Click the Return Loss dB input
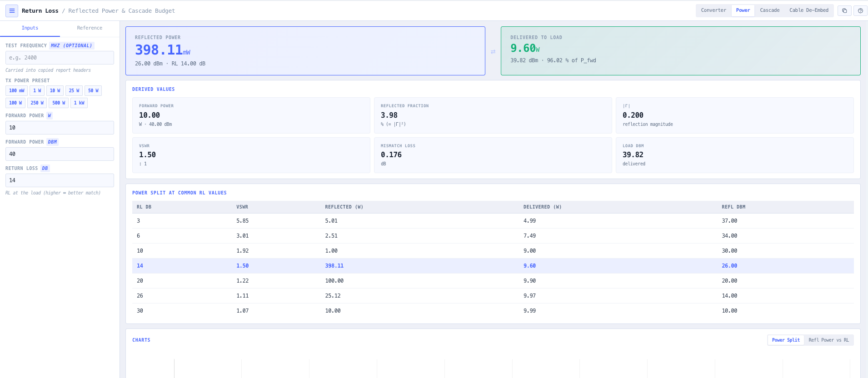This screenshot has height=378, width=868. tap(60, 180)
